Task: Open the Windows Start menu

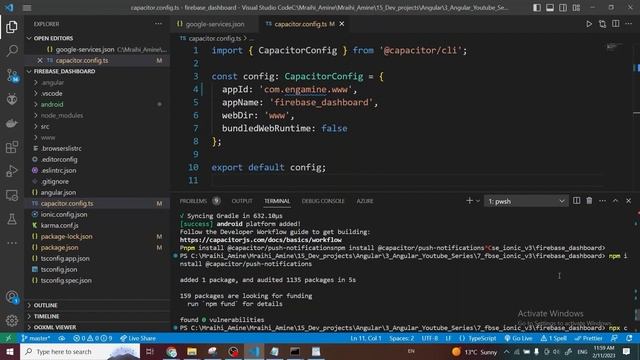Action: (9, 351)
